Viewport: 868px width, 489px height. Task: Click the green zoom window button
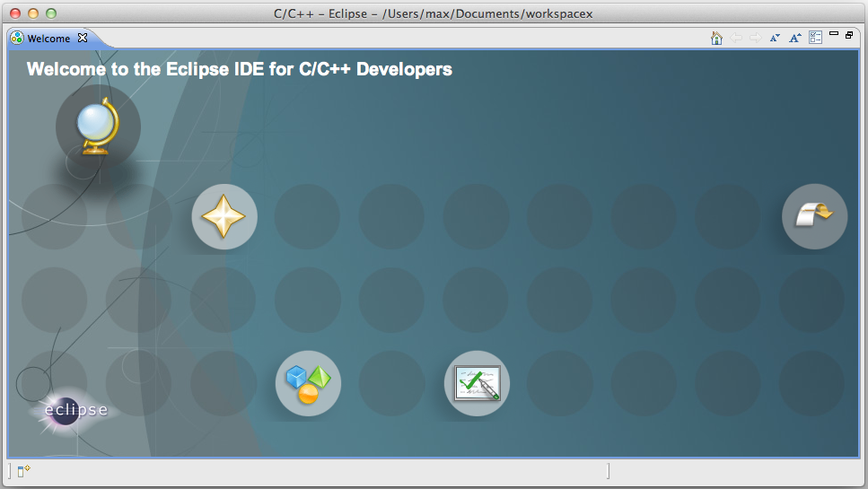pyautogui.click(x=51, y=13)
